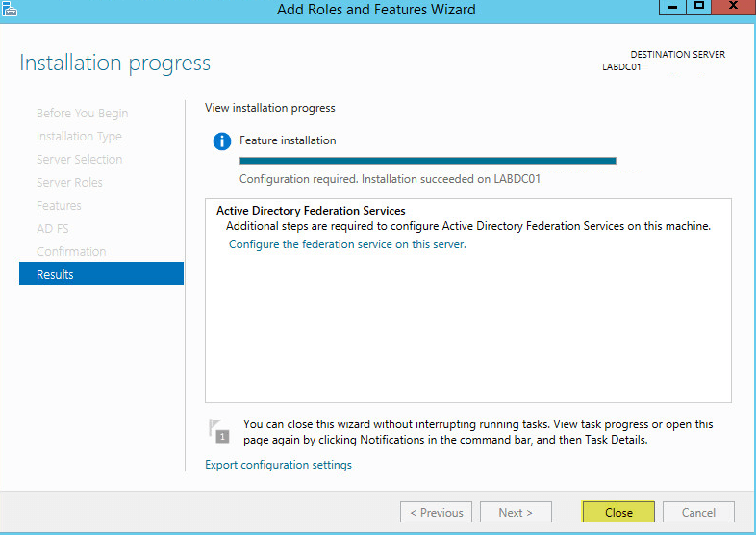Image resolution: width=756 pixels, height=535 pixels.
Task: Click the wizard title bar icon
Action: coord(10,9)
